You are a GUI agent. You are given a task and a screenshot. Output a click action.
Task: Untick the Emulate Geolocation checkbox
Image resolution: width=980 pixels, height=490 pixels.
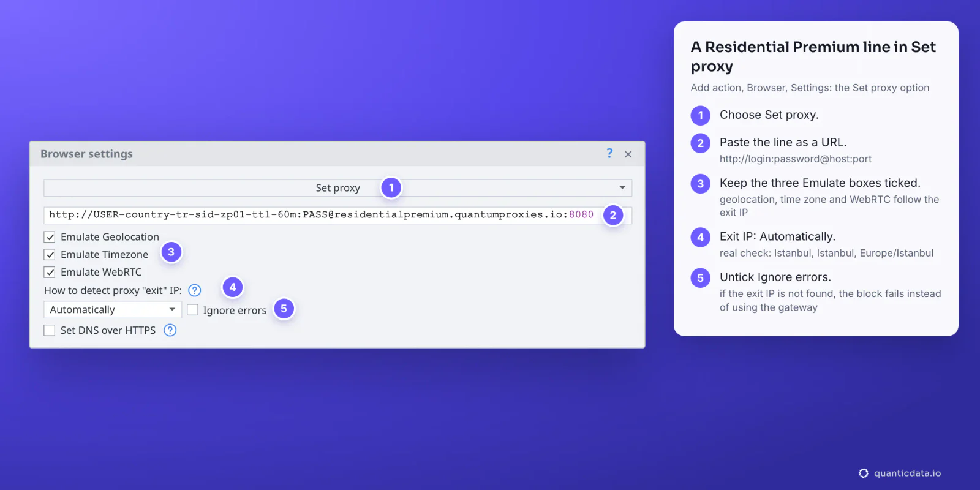click(x=50, y=237)
